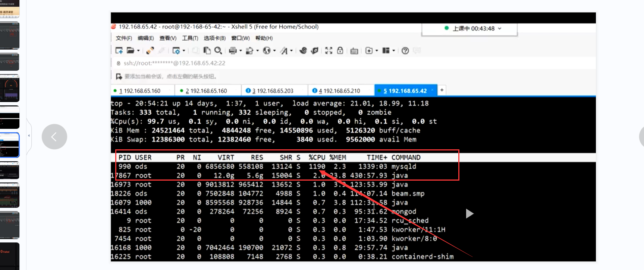Close the 192.168.65.42 tab
Image resolution: width=644 pixels, height=270 pixels.
433,90
